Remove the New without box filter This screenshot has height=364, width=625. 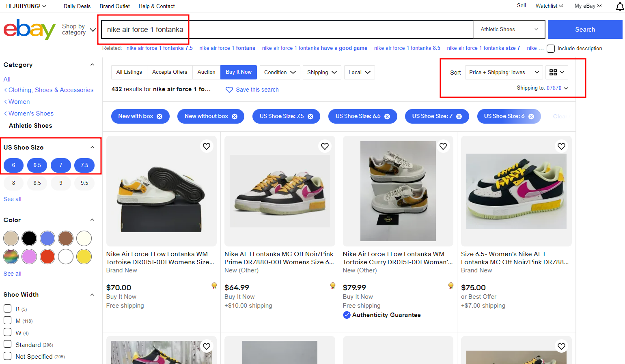[x=235, y=116]
